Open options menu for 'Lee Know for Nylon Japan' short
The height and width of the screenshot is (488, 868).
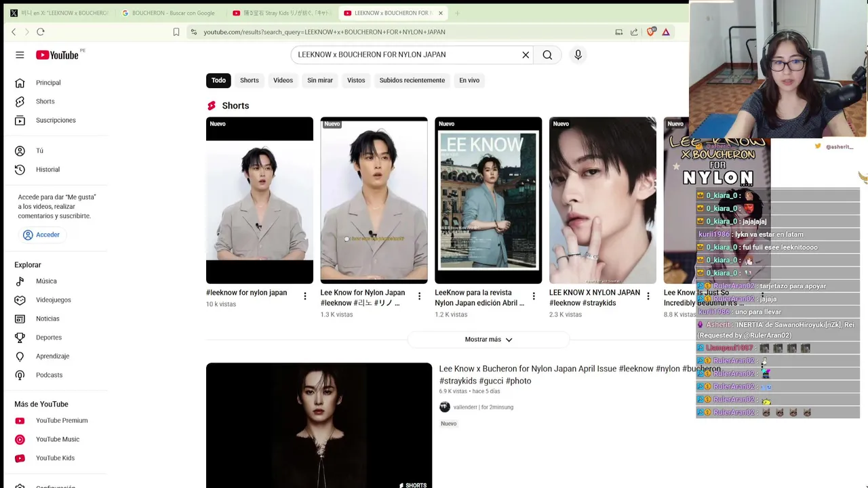click(x=419, y=296)
